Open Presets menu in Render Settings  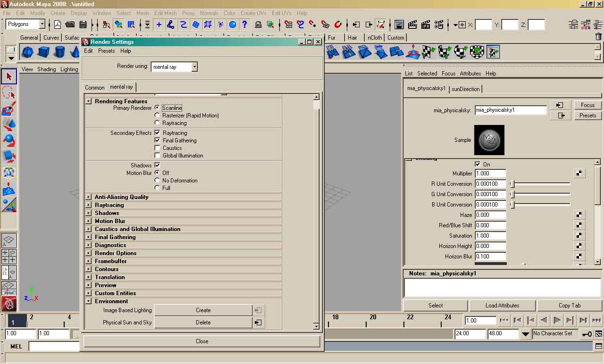(x=106, y=51)
